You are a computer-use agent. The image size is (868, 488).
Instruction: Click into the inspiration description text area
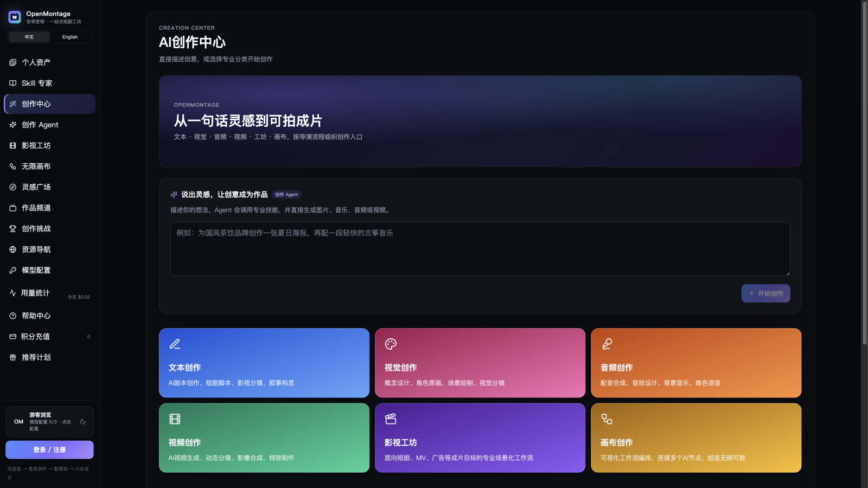pyautogui.click(x=480, y=248)
